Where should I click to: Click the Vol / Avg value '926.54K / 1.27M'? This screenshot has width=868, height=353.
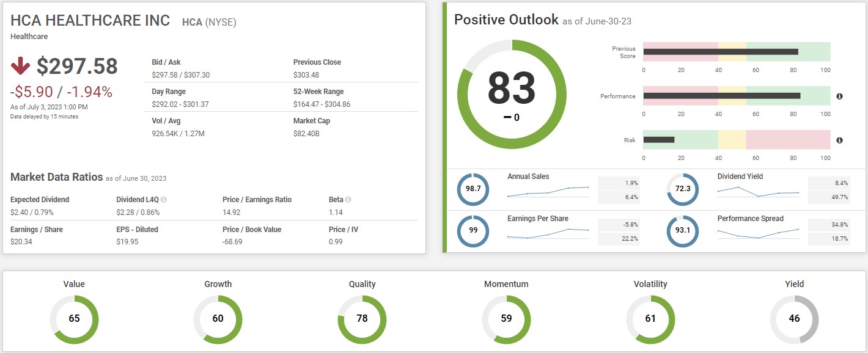click(177, 133)
